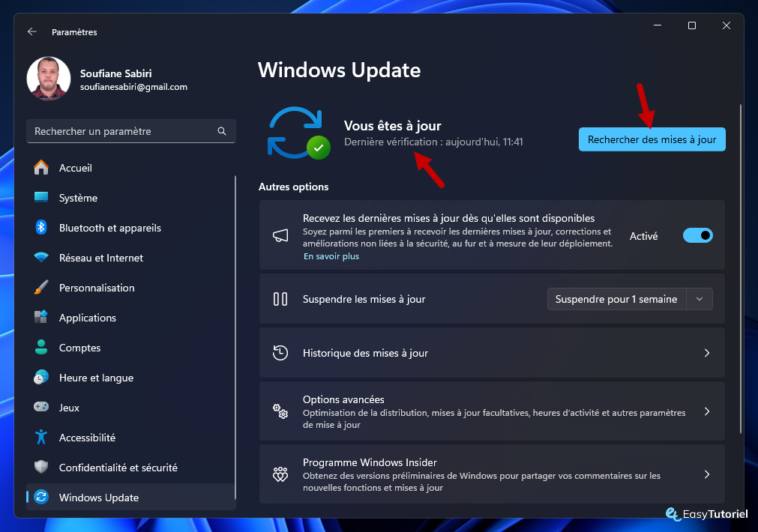Select Applications in the sidebar
This screenshot has width=758, height=532.
click(88, 318)
